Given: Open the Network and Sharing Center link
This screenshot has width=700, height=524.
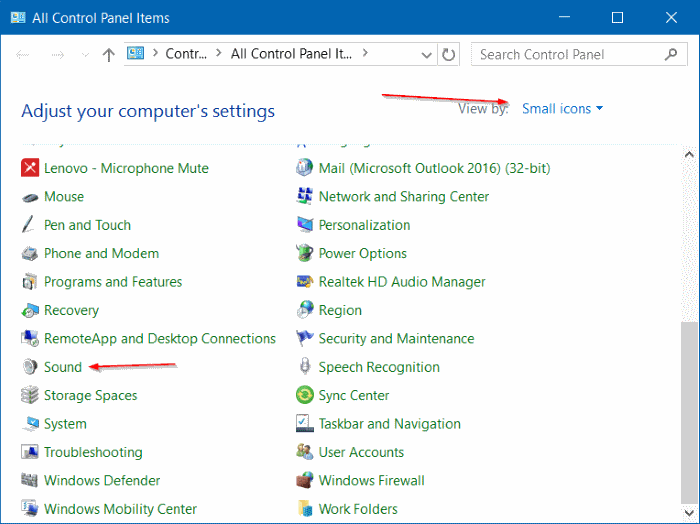Looking at the screenshot, I should click(x=404, y=197).
